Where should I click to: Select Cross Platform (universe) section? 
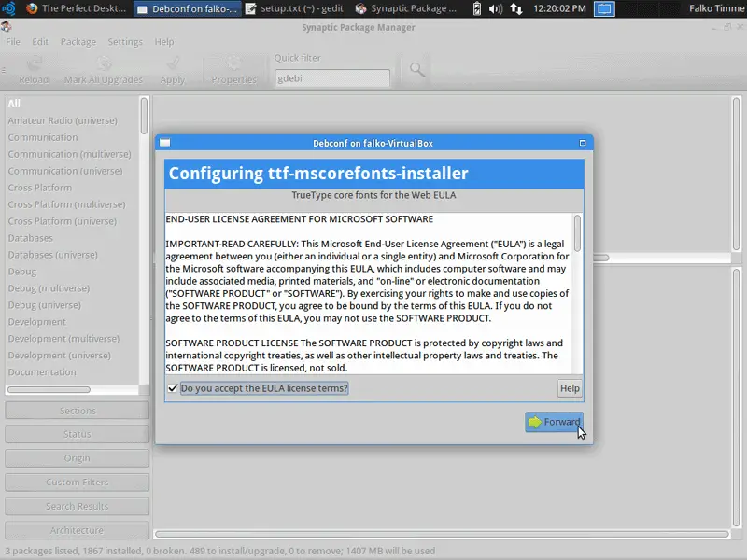click(x=63, y=221)
